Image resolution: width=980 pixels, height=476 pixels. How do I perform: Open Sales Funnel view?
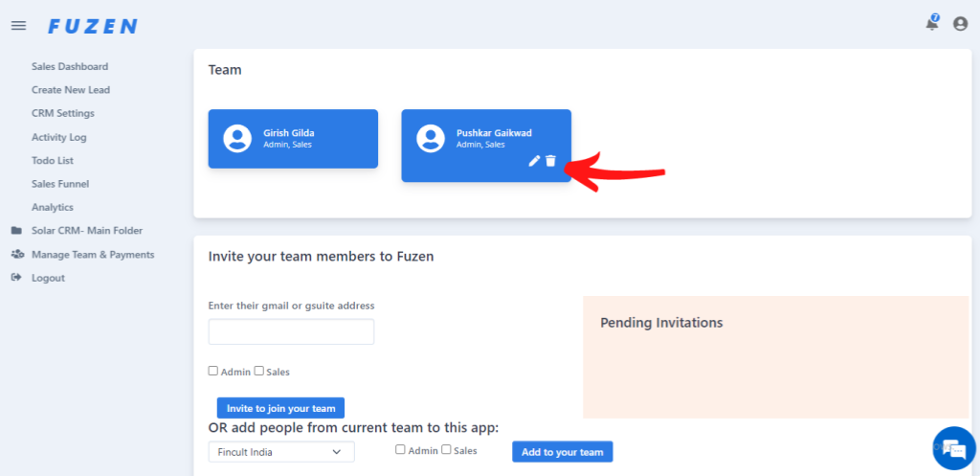[x=60, y=184]
